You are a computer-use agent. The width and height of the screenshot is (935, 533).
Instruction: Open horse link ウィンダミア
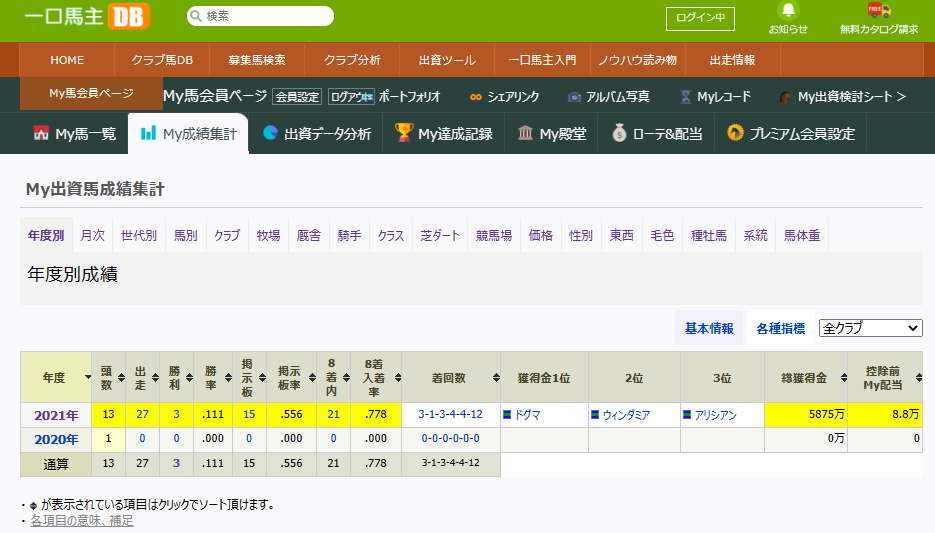pos(626,415)
